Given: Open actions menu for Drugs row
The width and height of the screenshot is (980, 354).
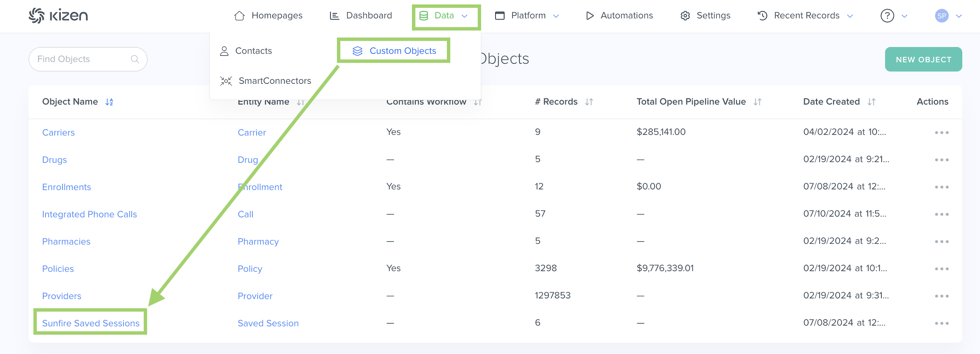Looking at the screenshot, I should coord(942,160).
